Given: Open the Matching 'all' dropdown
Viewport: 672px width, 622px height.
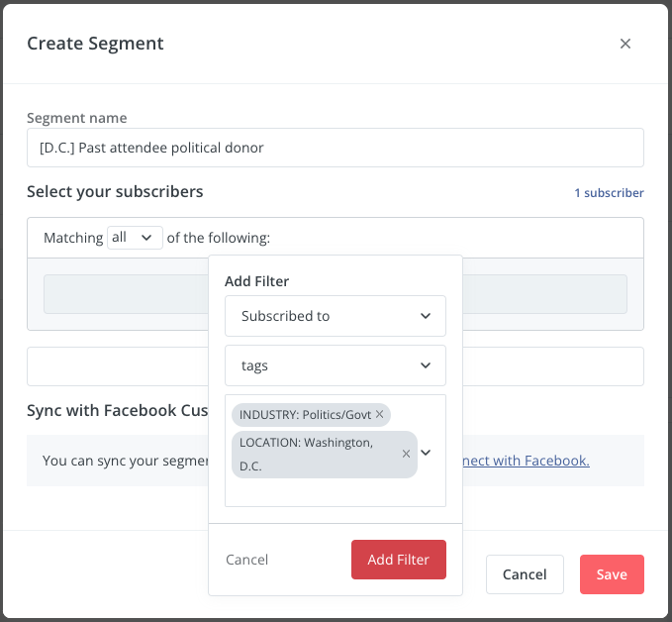Looking at the screenshot, I should click(x=135, y=238).
